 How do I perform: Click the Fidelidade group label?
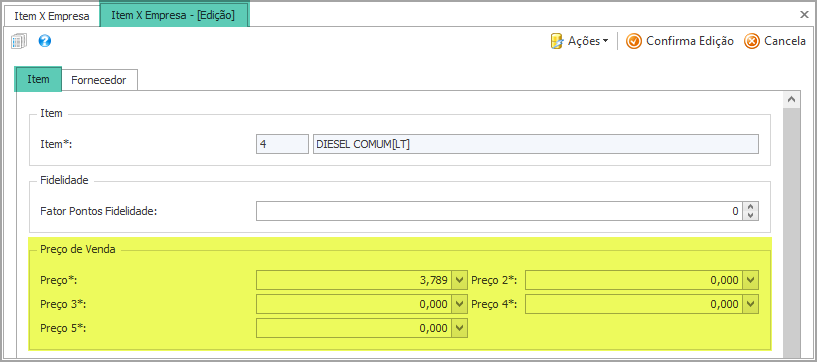click(x=64, y=180)
